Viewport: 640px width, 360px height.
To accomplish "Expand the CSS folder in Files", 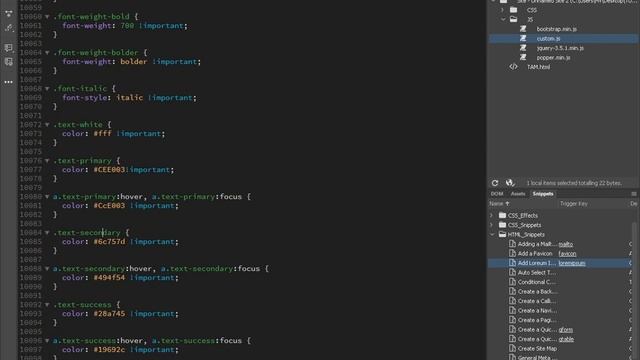I will [x=503, y=10].
